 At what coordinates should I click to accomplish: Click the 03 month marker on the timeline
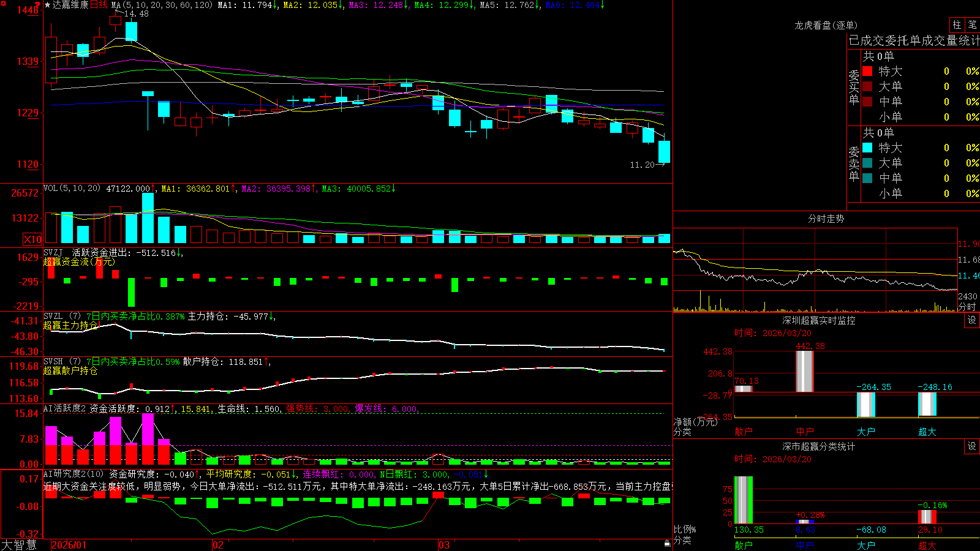444,545
